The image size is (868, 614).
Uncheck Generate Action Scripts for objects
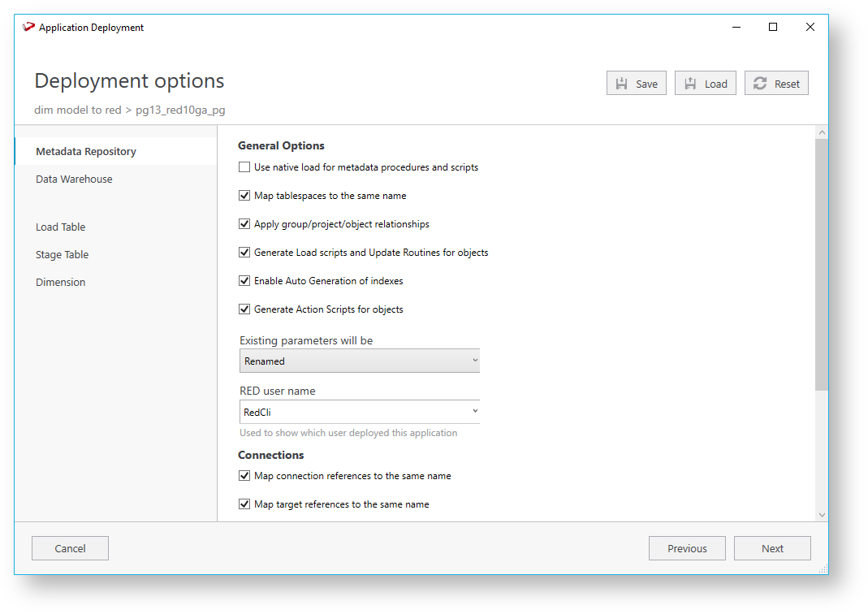point(244,309)
